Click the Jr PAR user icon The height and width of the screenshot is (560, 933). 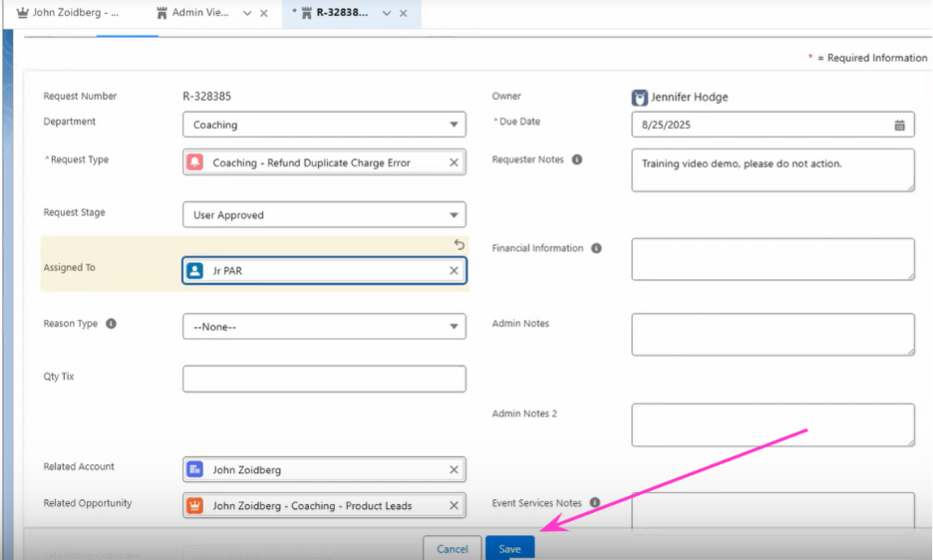pyautogui.click(x=194, y=271)
